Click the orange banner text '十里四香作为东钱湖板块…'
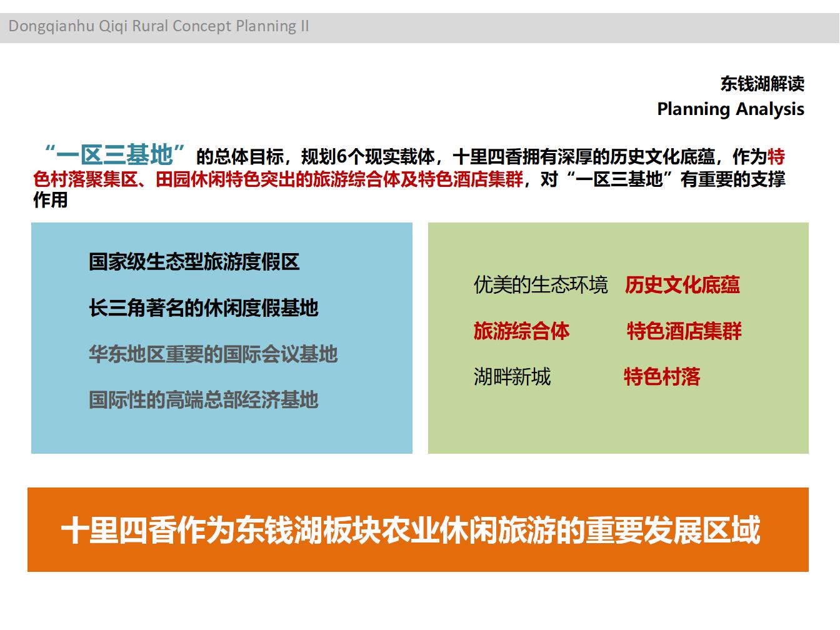Image resolution: width=840 pixels, height=630 pixels. click(411, 530)
